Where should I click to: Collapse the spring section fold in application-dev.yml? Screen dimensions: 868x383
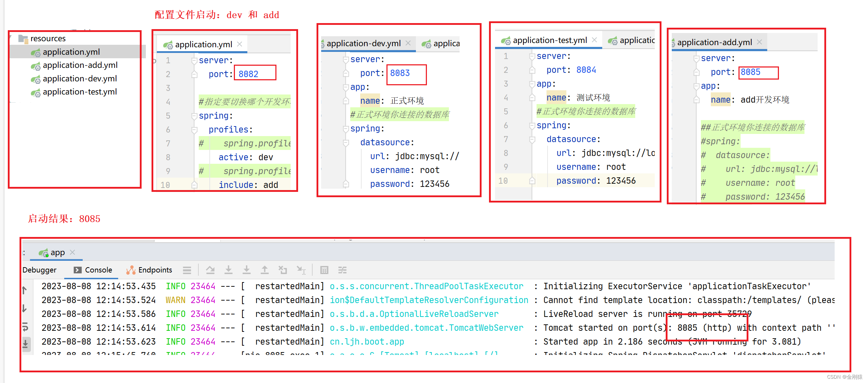click(346, 128)
